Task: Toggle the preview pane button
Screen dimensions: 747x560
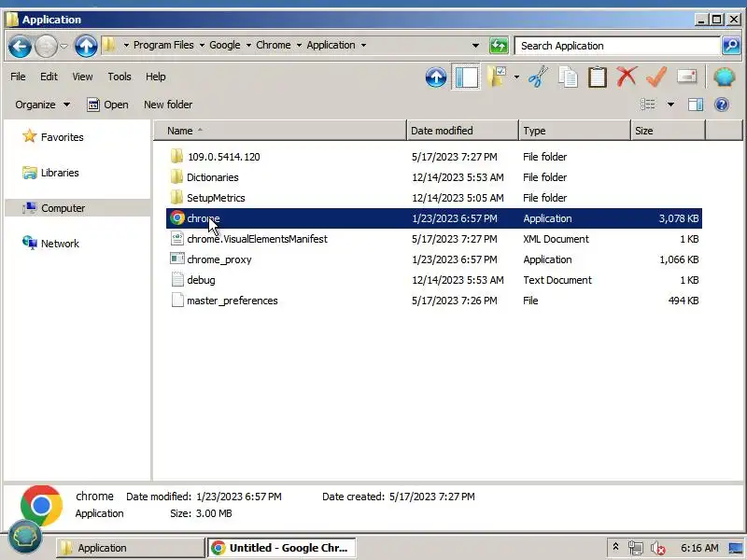Action: point(696,105)
